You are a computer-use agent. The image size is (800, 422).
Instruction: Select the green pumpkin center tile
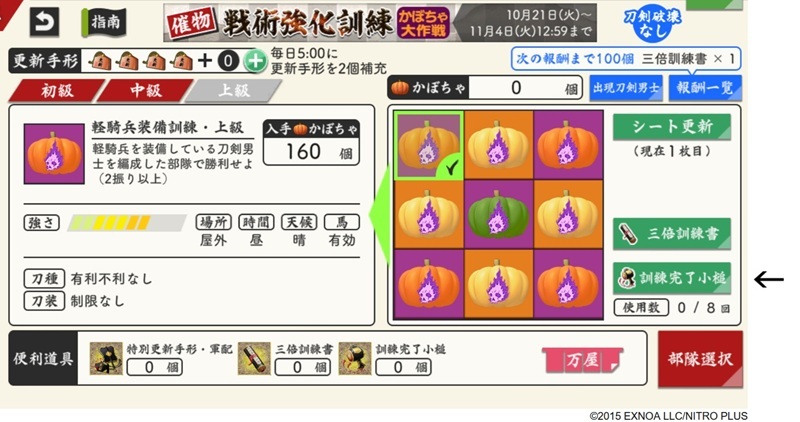pyautogui.click(x=498, y=214)
